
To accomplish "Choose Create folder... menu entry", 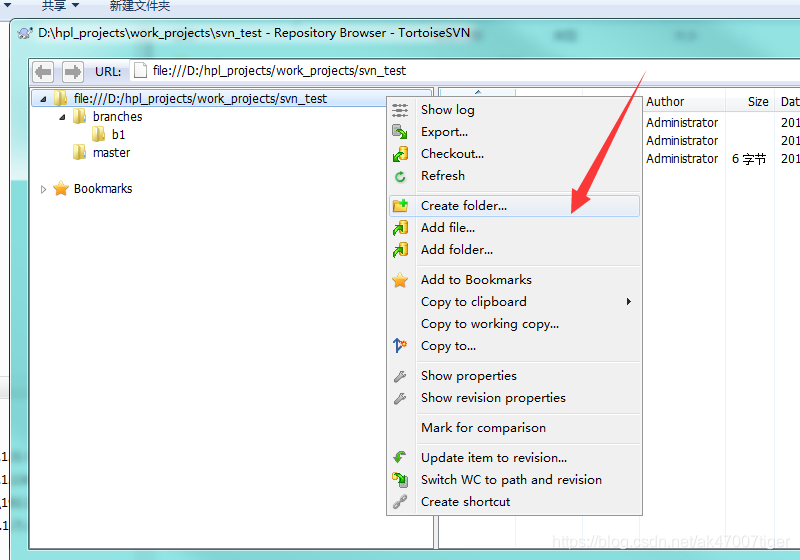I will pyautogui.click(x=514, y=206).
